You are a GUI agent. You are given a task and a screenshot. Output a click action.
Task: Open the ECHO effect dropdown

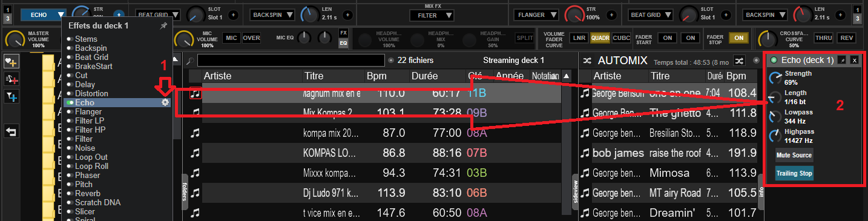pos(44,15)
